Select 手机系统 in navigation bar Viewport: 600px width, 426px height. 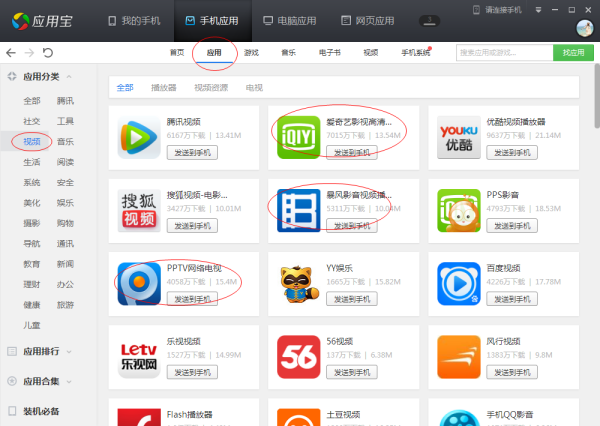click(416, 52)
